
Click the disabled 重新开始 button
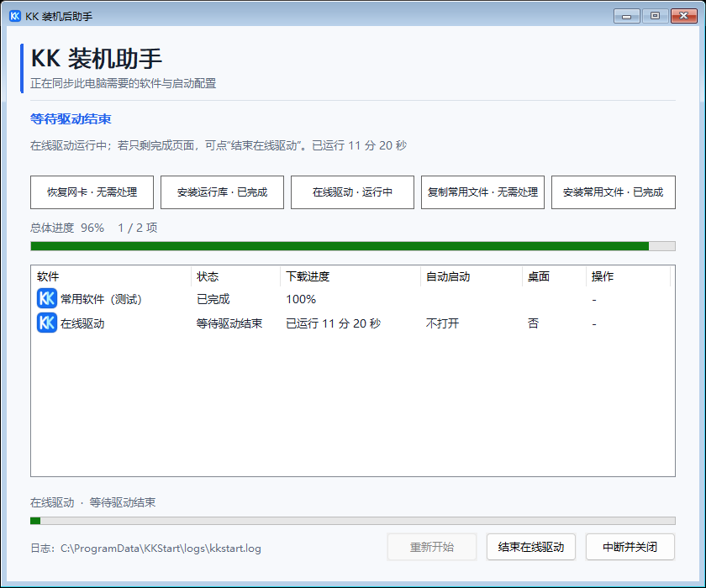432,547
